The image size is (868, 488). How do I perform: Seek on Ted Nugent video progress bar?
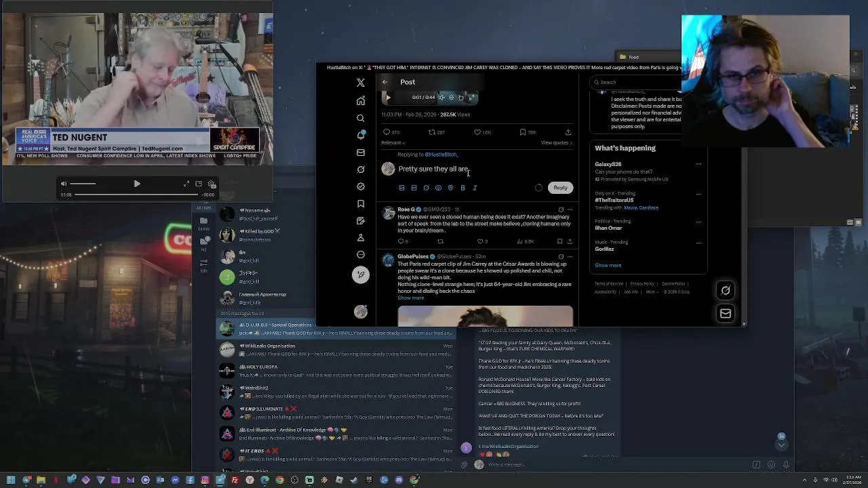click(137, 195)
